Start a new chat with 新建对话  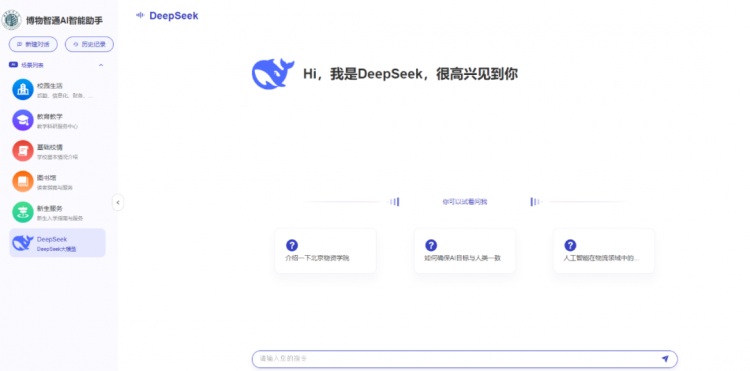click(x=33, y=44)
